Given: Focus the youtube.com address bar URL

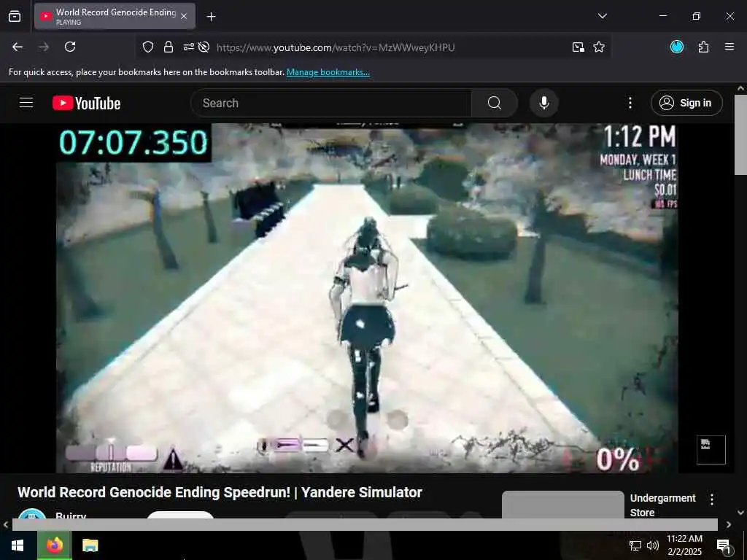Looking at the screenshot, I should (x=336, y=47).
